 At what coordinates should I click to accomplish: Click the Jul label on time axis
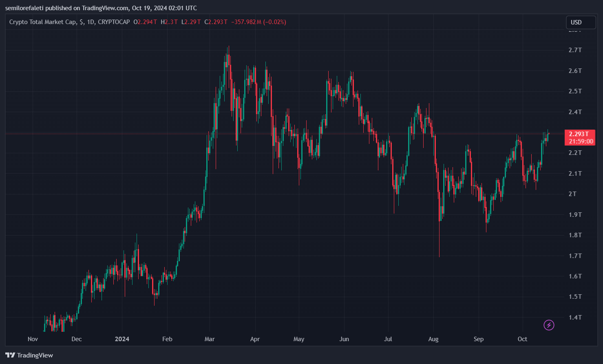388,339
